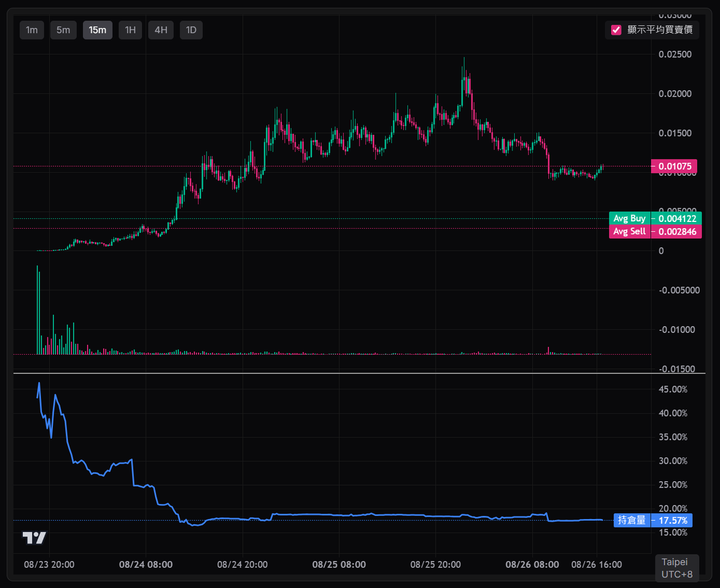
Task: Click the 08/25 20:00 time label
Action: [x=436, y=565]
